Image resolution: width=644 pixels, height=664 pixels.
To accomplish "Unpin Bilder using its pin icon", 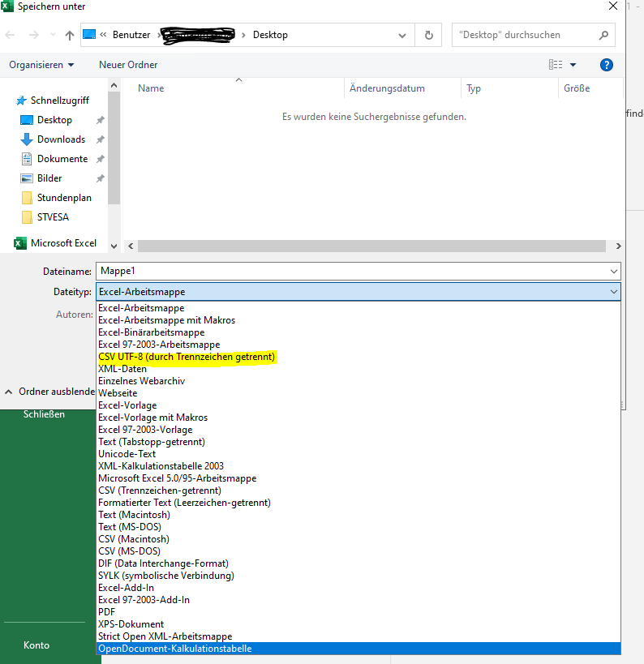I will (x=101, y=178).
